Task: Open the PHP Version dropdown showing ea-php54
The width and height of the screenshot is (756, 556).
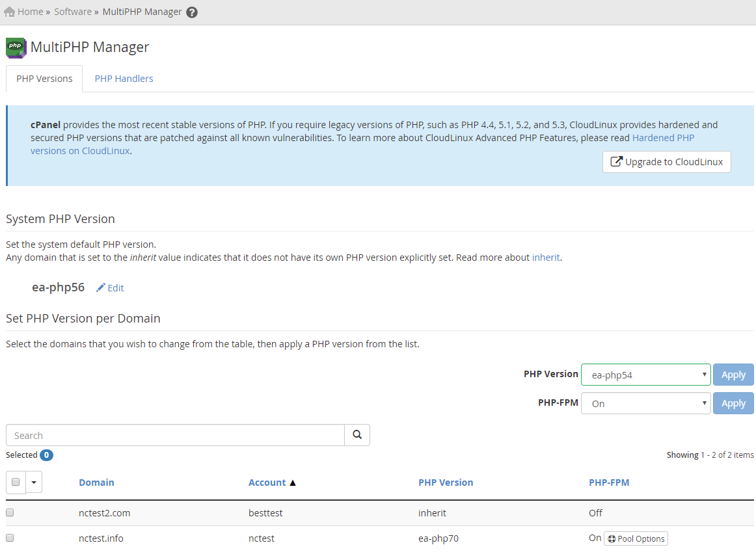Action: 645,375
